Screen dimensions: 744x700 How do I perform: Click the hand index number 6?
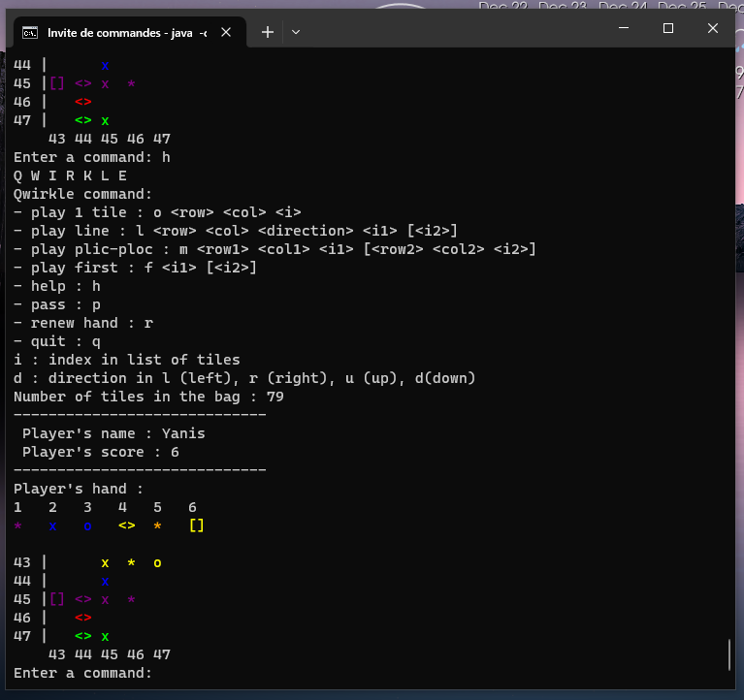point(192,507)
